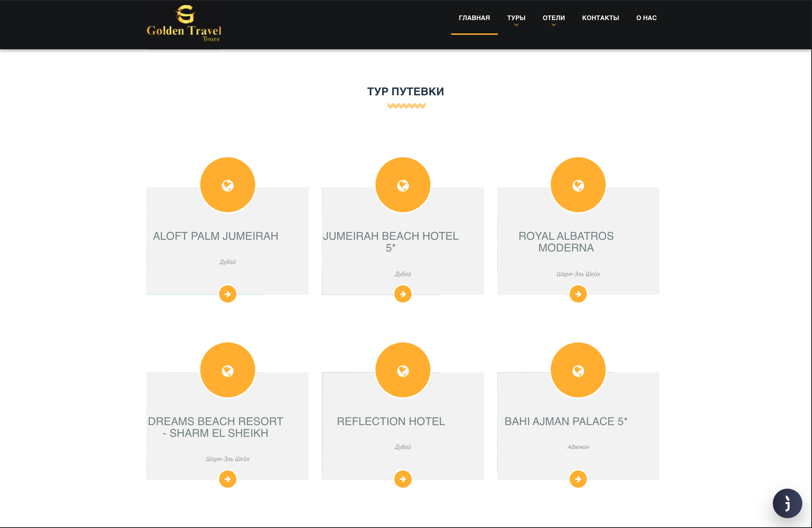Image resolution: width=812 pixels, height=528 pixels.
Task: Select the REFLECTION HOTEL title
Action: click(x=391, y=421)
